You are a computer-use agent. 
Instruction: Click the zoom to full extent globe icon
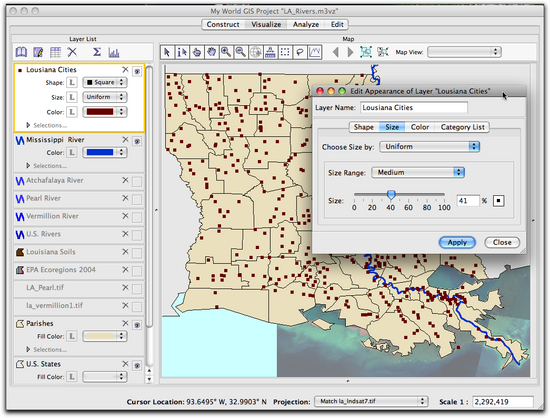255,52
